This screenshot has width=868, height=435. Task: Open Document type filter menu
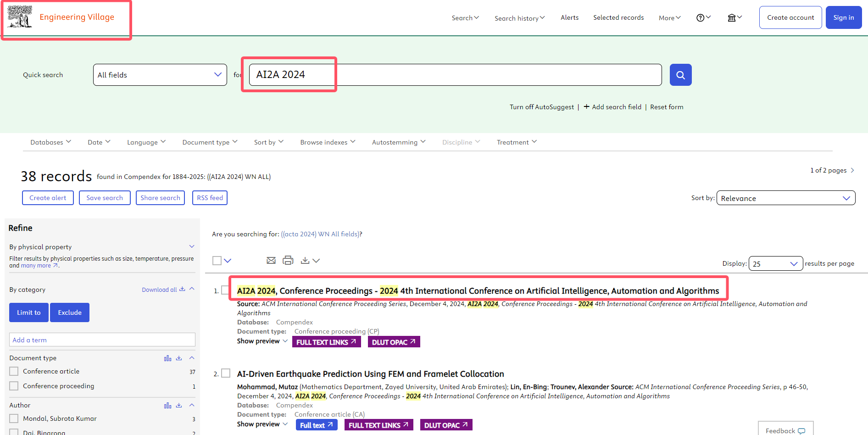tap(210, 142)
